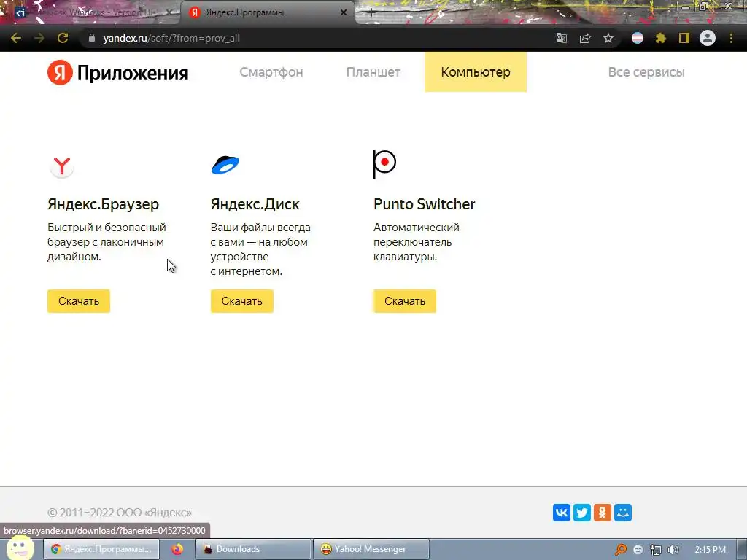
Task: Open Все сервисы link
Action: [646, 72]
